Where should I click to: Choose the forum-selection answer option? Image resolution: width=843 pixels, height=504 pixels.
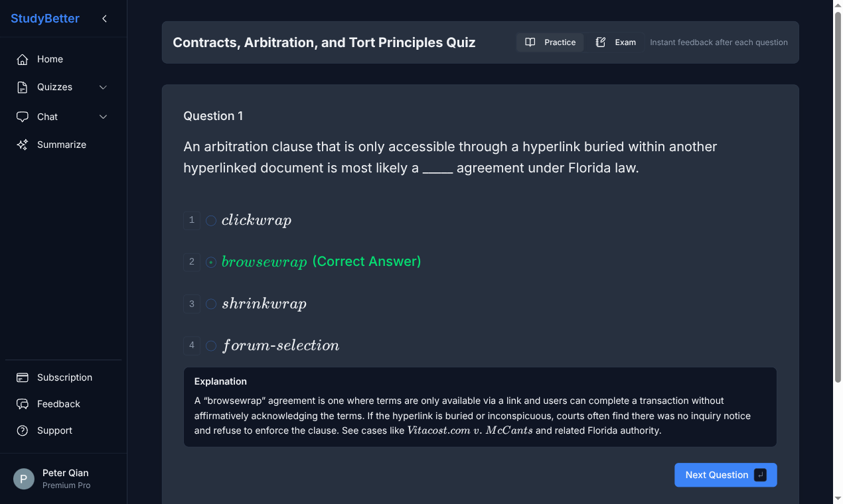(x=211, y=346)
